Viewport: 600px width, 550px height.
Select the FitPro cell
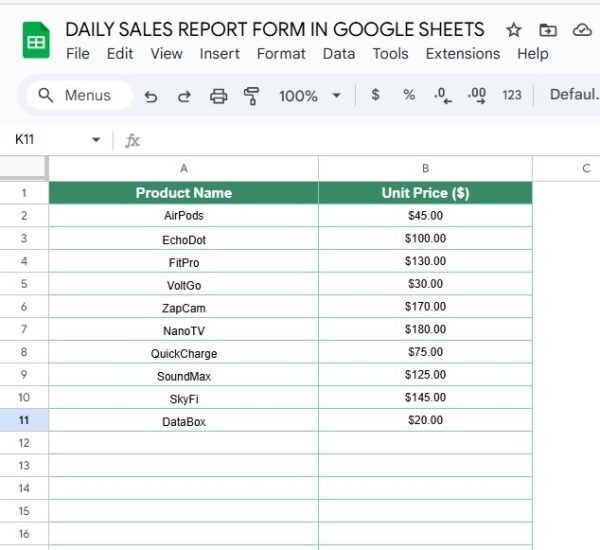(x=184, y=261)
